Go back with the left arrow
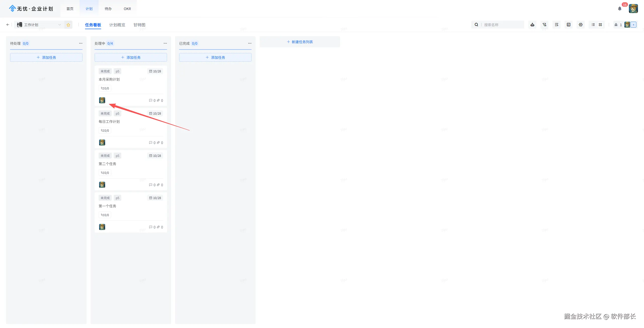This screenshot has width=644, height=328. click(8, 25)
